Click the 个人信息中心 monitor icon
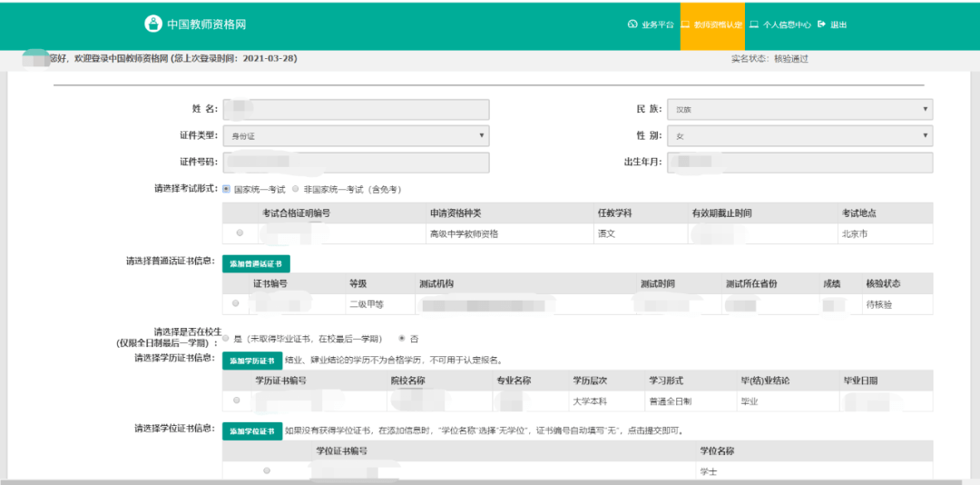 [x=754, y=25]
